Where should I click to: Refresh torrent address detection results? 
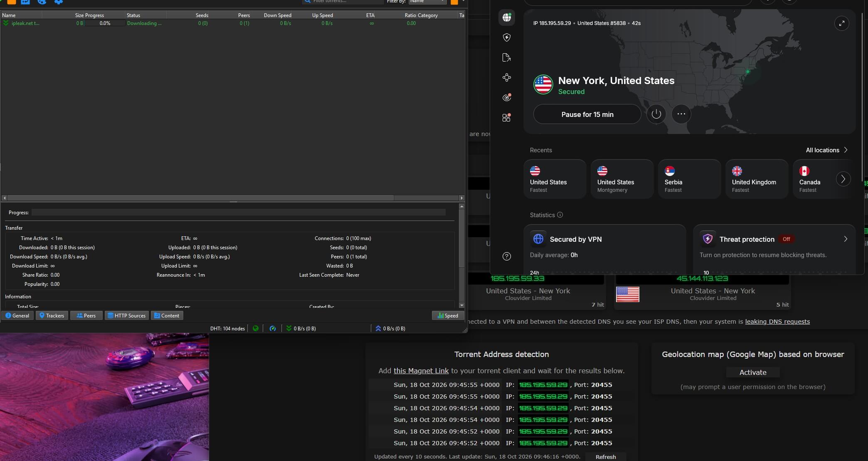(x=606, y=456)
